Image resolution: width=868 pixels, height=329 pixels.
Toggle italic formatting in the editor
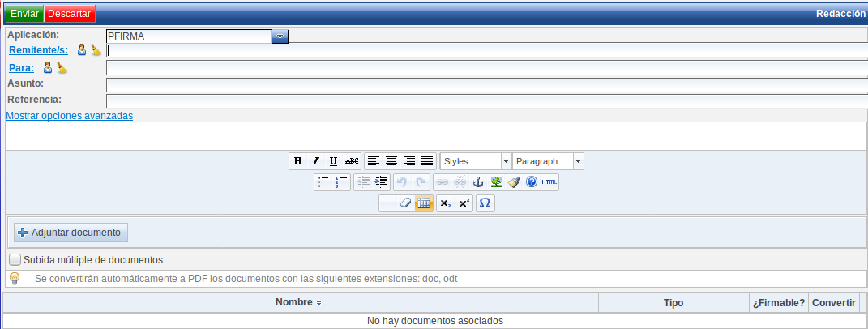tap(315, 161)
